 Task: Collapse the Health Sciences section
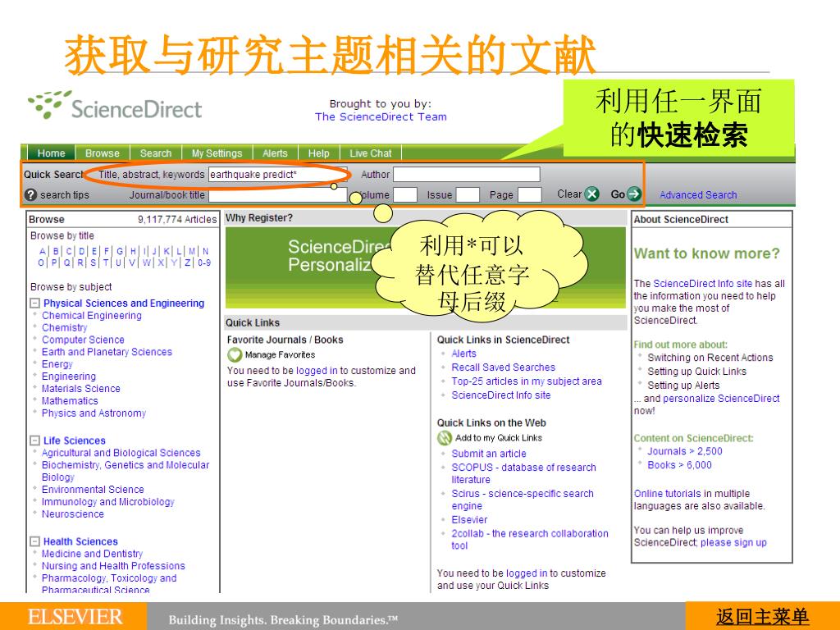pos(34,541)
